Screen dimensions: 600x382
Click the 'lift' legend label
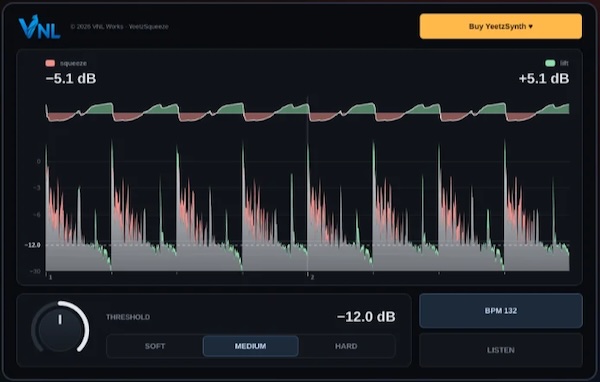click(x=564, y=63)
